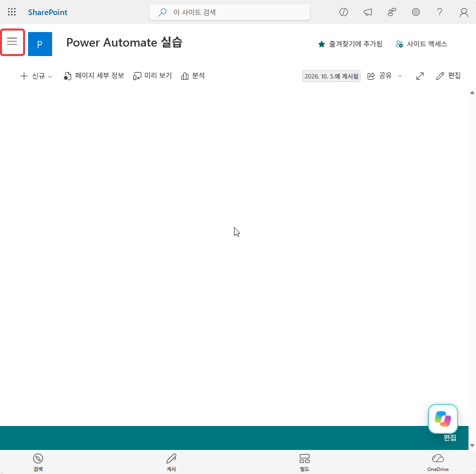Open the OneDrive tab in bottom bar
The width and height of the screenshot is (476, 474).
click(x=438, y=462)
